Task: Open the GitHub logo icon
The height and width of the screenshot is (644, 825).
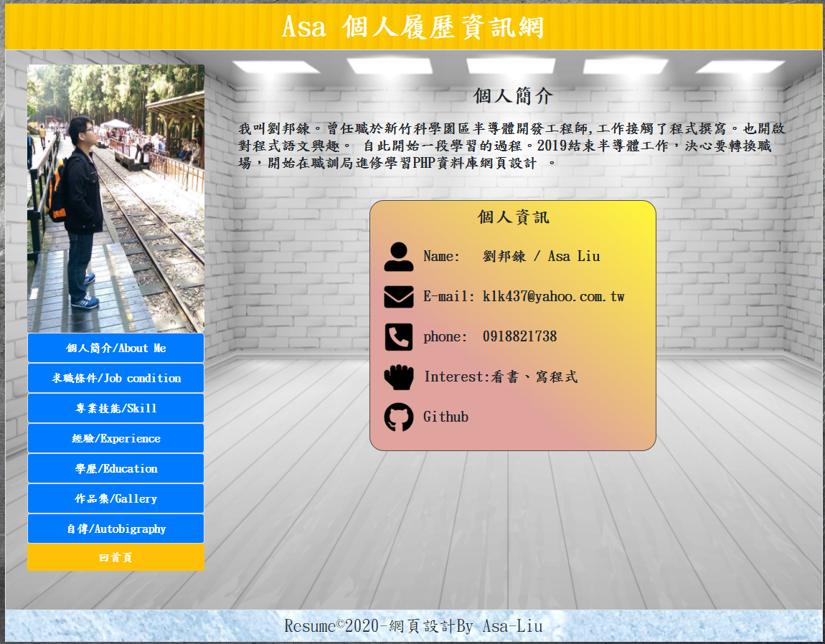Action: coord(398,417)
